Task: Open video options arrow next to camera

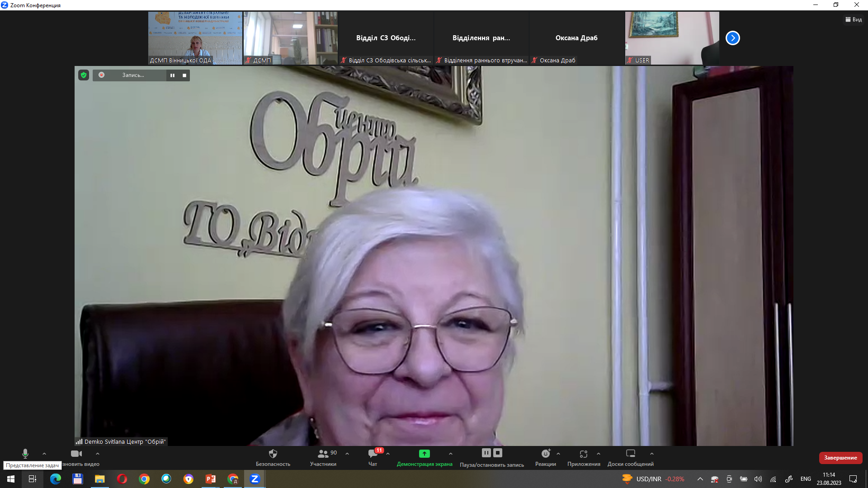Action: click(x=98, y=454)
